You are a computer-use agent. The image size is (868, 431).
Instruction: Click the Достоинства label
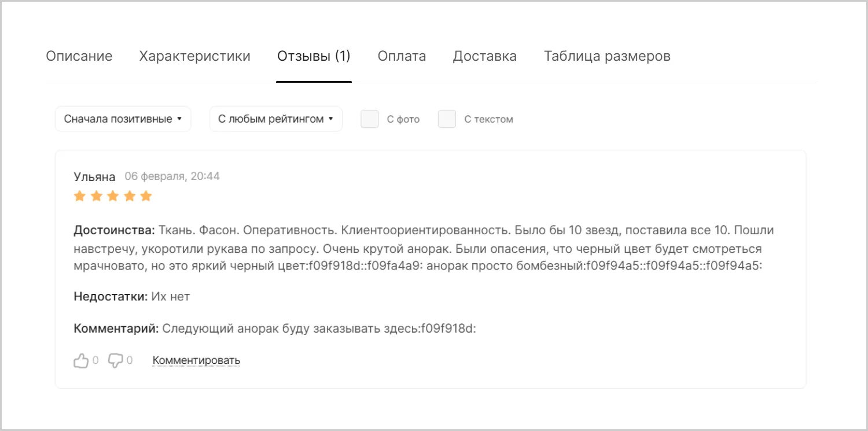coord(115,230)
